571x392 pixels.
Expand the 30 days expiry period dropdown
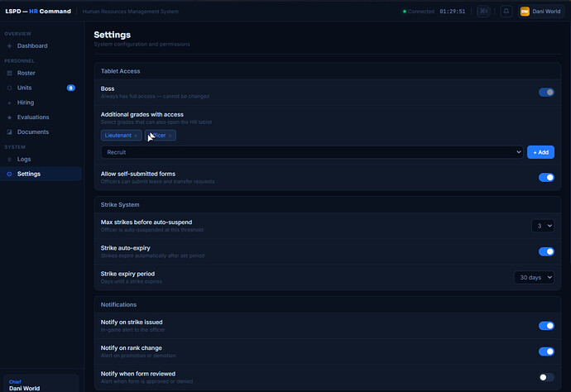tap(534, 277)
